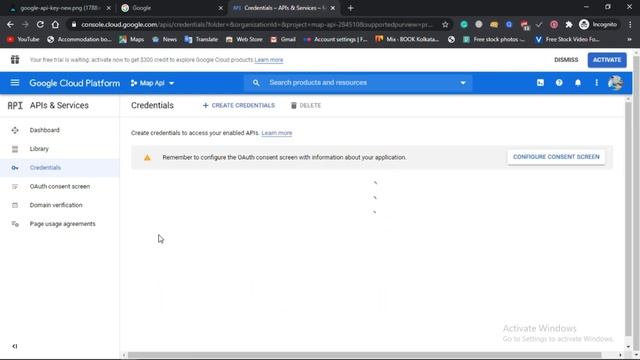Click the Domain verification checkbox icon
The image size is (640, 360).
pyautogui.click(x=15, y=205)
